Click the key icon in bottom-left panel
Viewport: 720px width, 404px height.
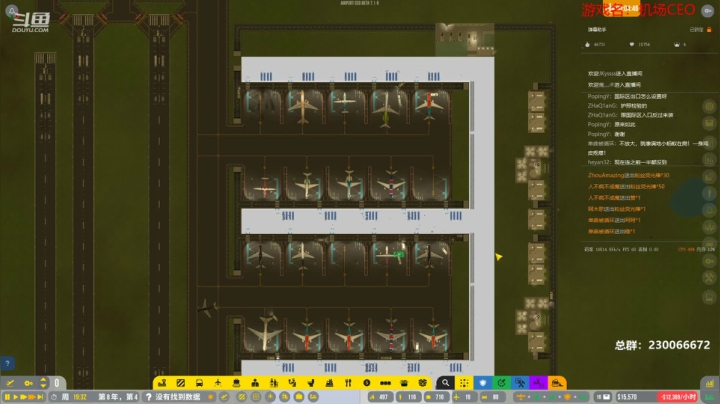point(28,383)
